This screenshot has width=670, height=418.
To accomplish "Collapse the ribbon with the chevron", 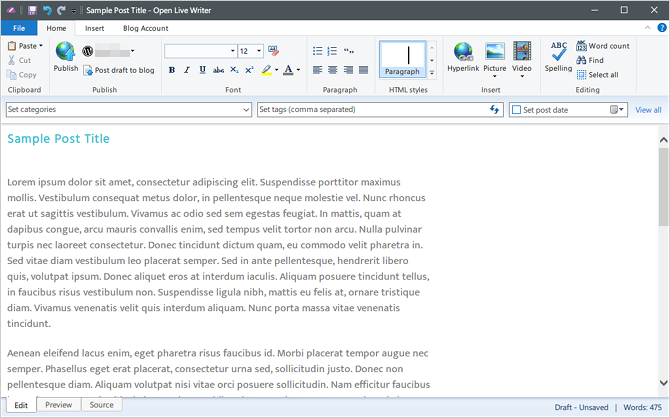I will tap(648, 28).
